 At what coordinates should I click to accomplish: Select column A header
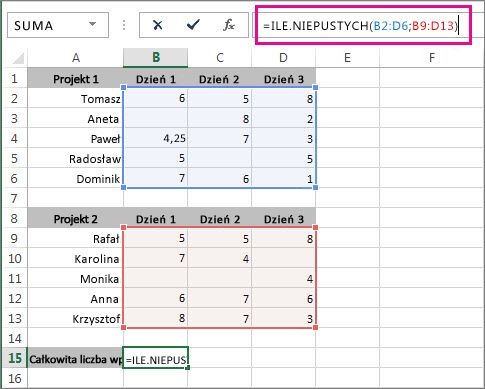(76, 58)
